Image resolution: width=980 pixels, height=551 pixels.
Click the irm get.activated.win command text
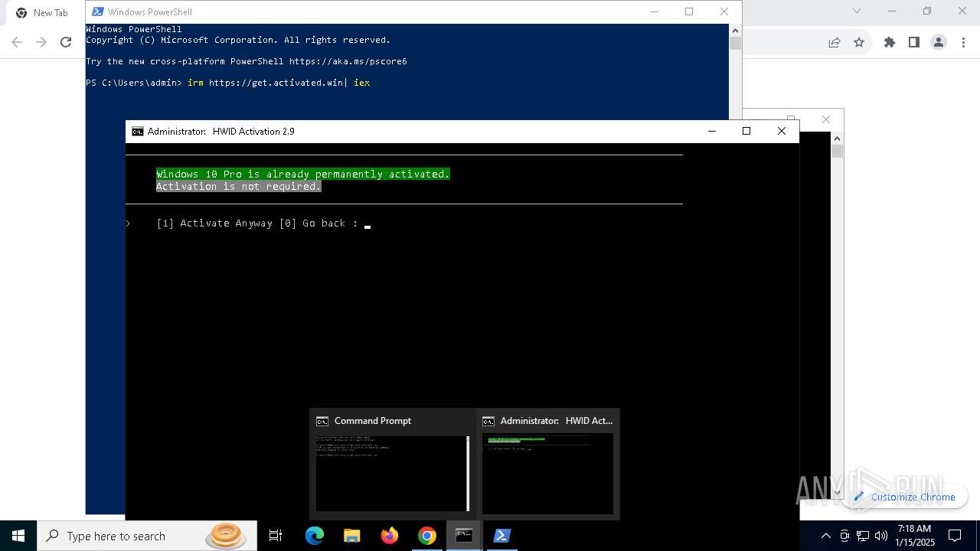279,83
